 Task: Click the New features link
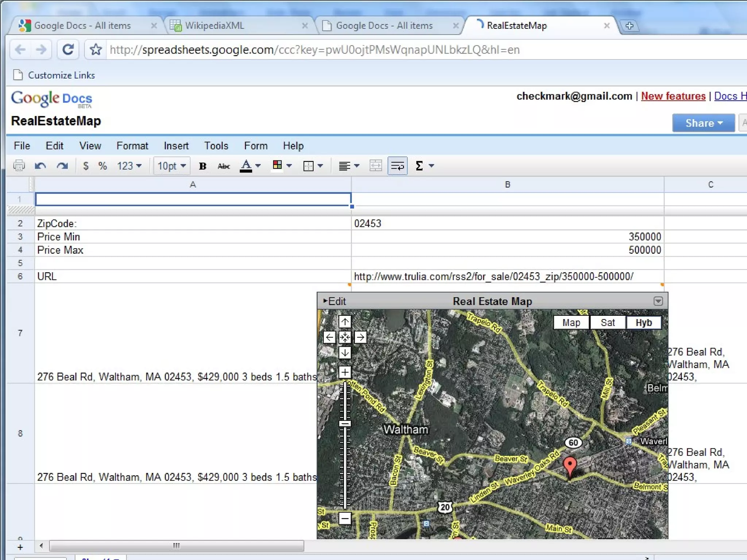pos(673,96)
